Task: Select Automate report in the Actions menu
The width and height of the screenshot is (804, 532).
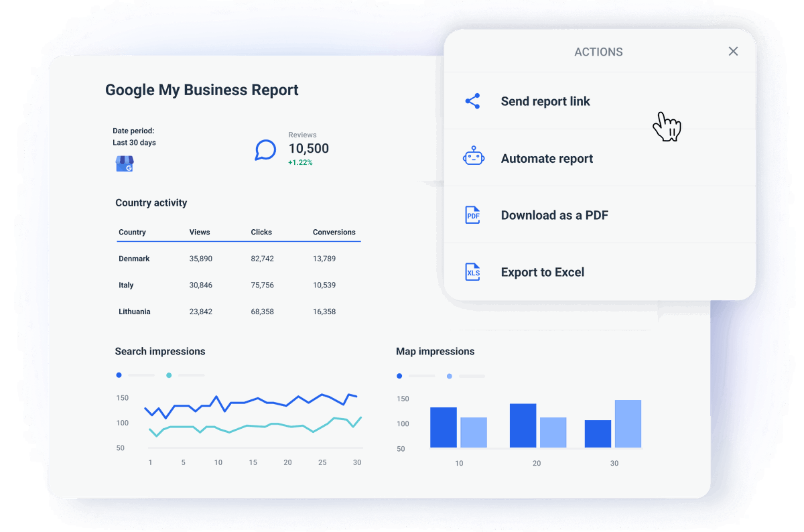Action: click(547, 158)
